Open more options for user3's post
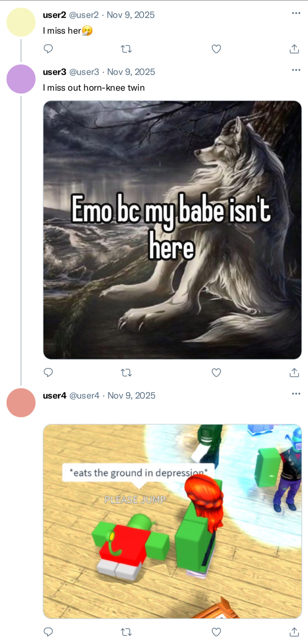Screen dimensions: 308x644 296,70
